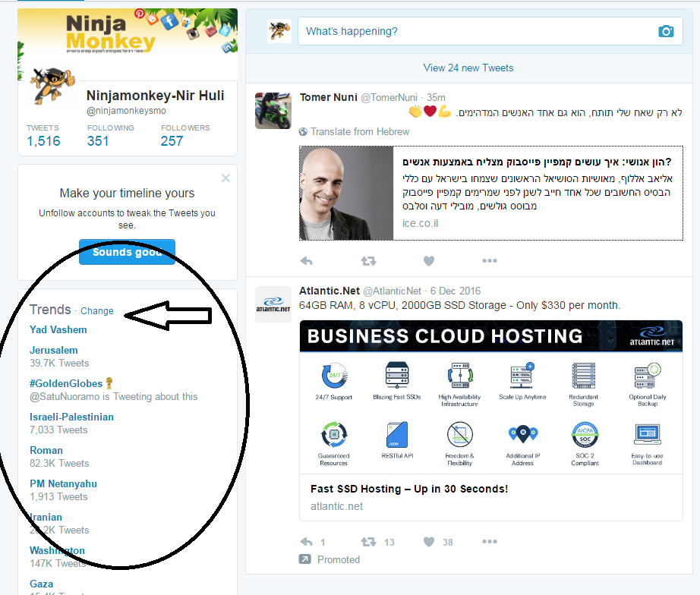Image resolution: width=700 pixels, height=595 pixels.
Task: Reply to Tomer Nuni's tweet
Action: [x=307, y=261]
